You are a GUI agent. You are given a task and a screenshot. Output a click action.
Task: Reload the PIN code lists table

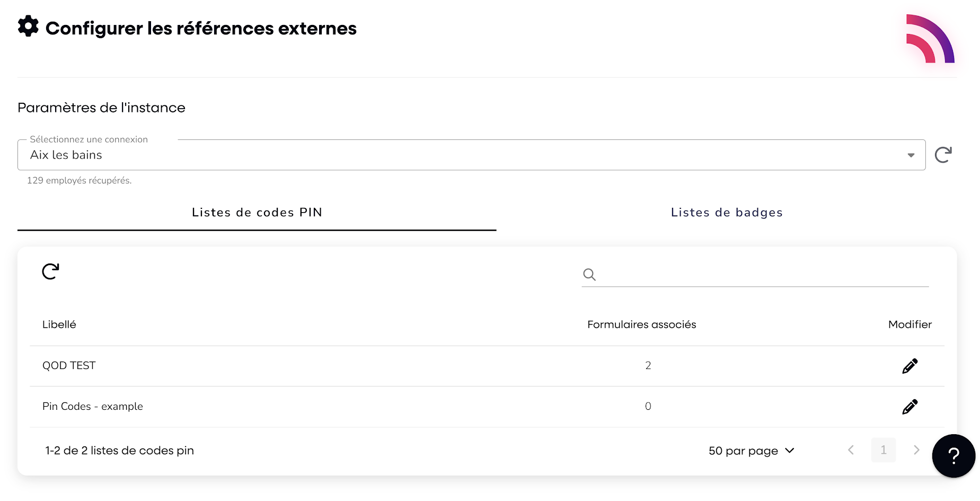[50, 271]
